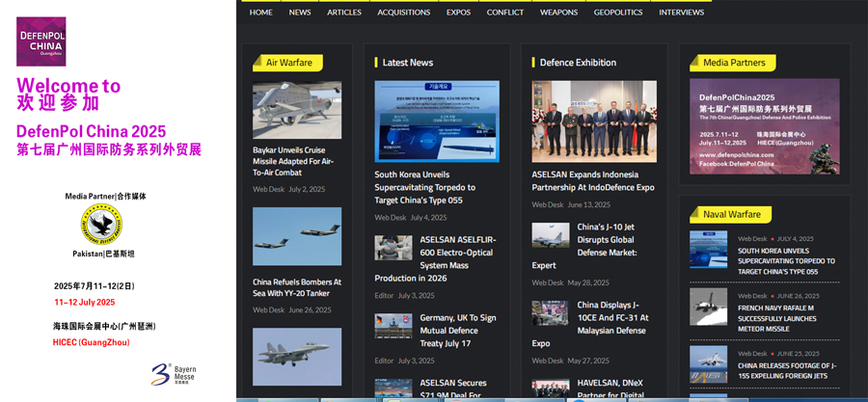
Task: Click the Bayern Messe logo
Action: coord(174,374)
